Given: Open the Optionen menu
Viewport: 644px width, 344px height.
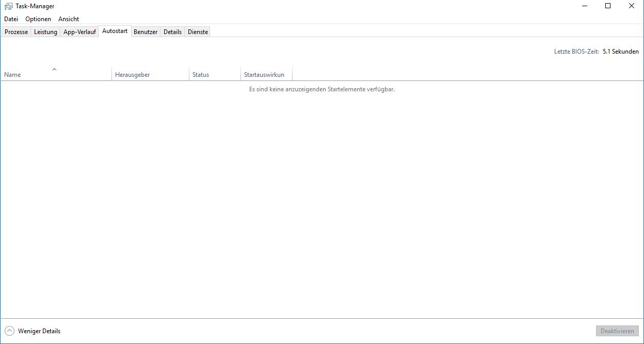Looking at the screenshot, I should (38, 19).
